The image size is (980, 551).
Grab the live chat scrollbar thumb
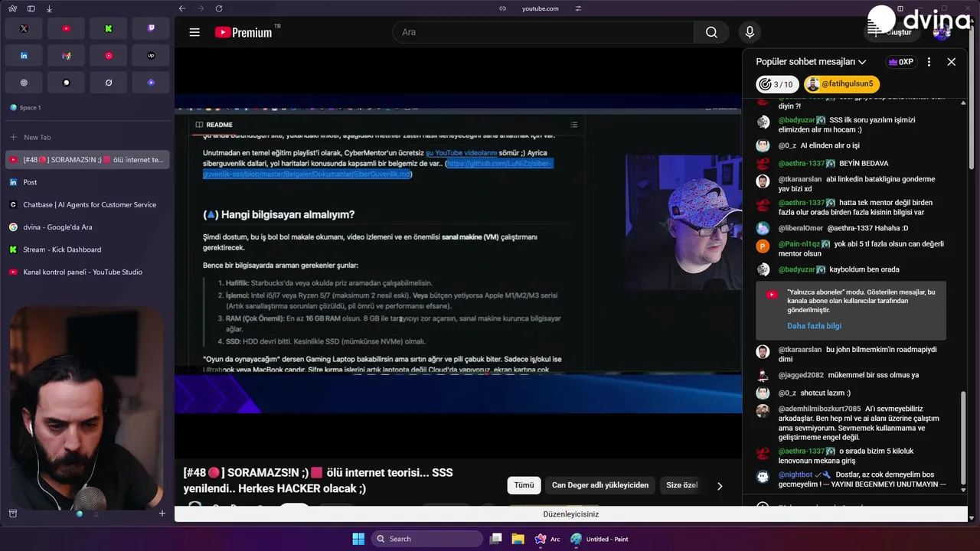click(963, 439)
